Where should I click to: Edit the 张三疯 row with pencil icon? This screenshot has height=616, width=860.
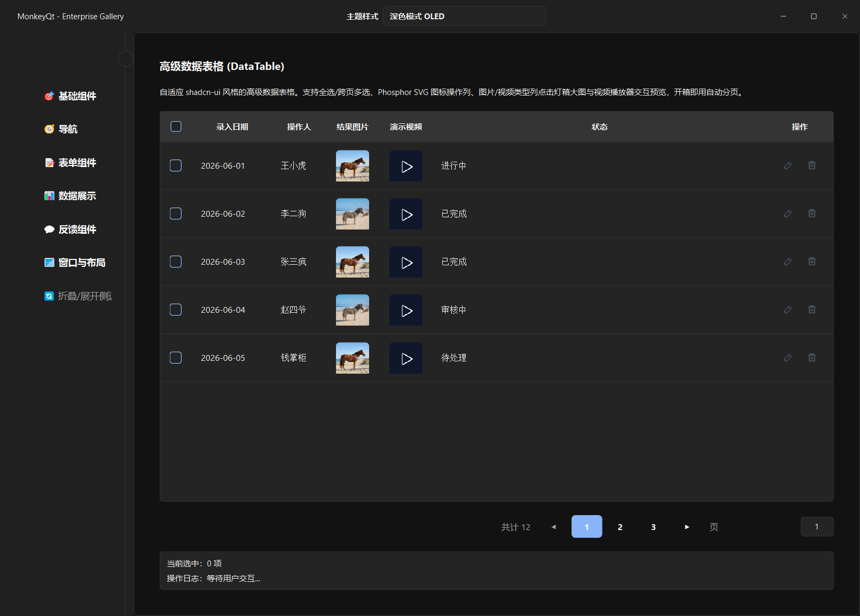point(788,262)
